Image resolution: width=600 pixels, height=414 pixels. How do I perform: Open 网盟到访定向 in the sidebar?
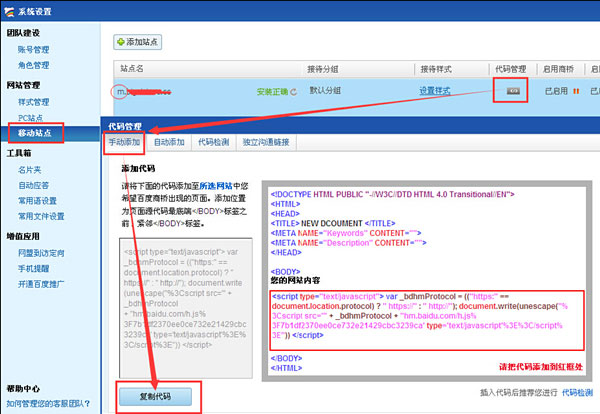coord(41,253)
